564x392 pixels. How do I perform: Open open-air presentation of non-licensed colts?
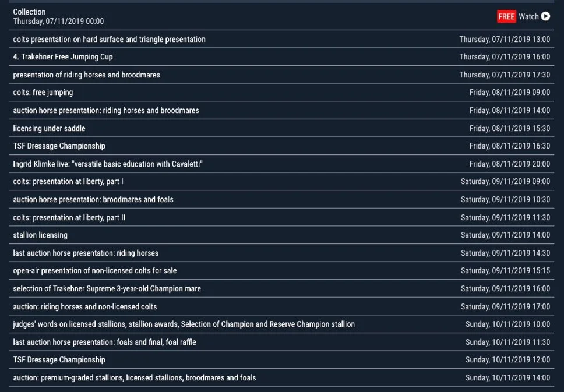(x=281, y=271)
